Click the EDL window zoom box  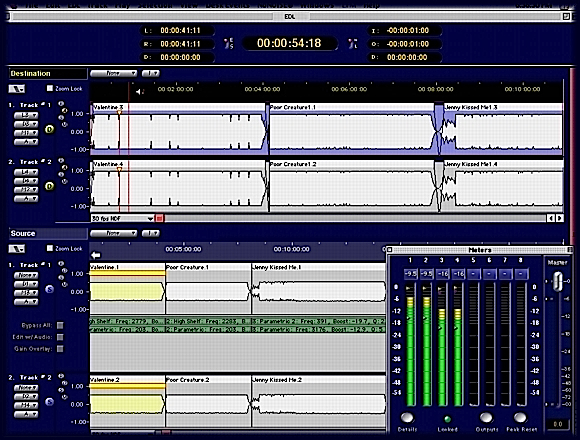pyautogui.click(x=566, y=16)
